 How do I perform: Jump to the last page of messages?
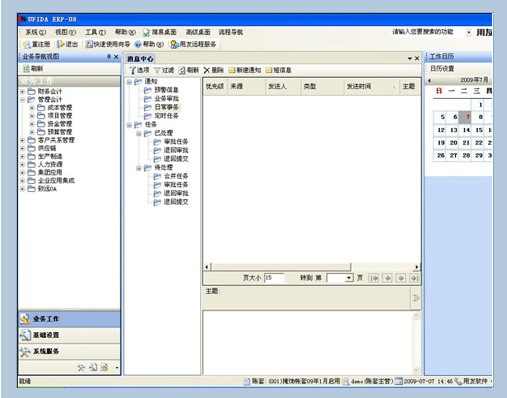click(x=414, y=278)
